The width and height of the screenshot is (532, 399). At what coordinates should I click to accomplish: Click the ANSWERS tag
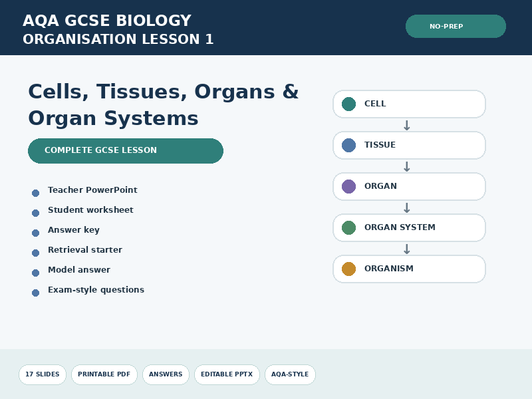click(166, 374)
